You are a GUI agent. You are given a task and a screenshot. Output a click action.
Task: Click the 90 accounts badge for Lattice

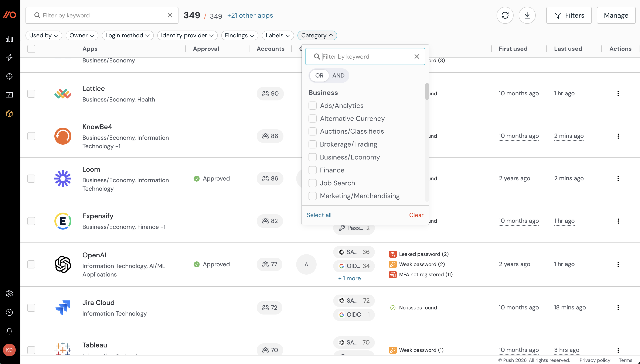click(270, 93)
